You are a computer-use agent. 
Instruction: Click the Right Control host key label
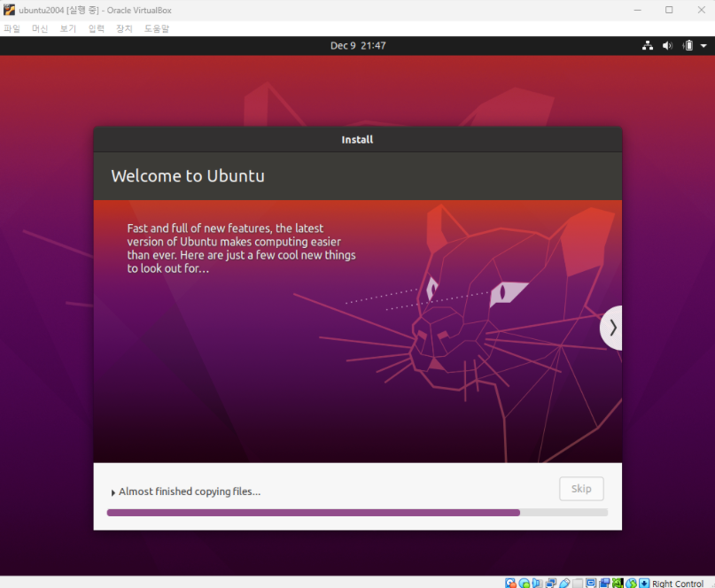(x=678, y=584)
